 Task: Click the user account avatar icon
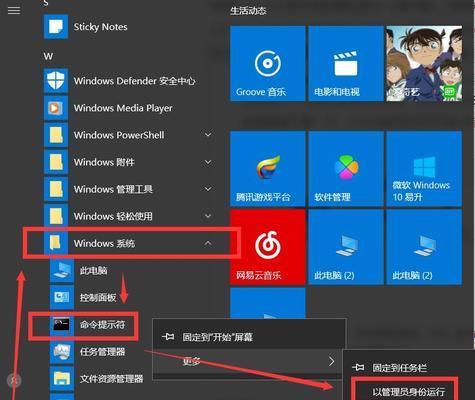coord(14,380)
